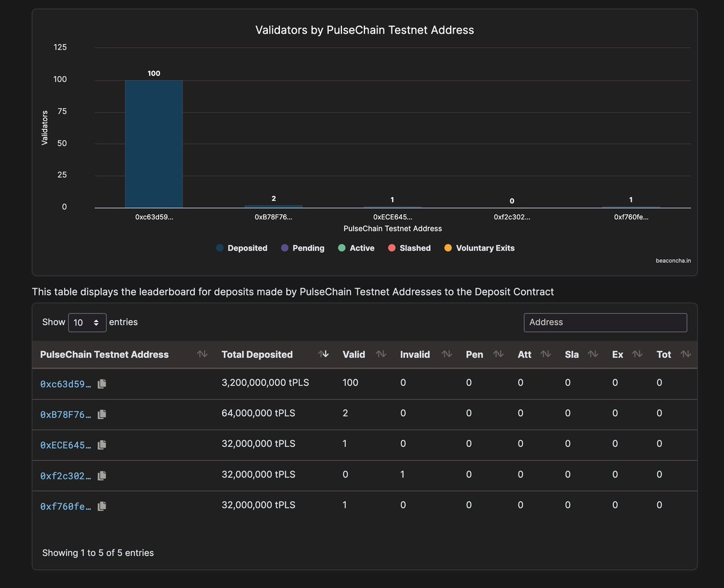Toggle Active series in chart legend

pos(356,248)
